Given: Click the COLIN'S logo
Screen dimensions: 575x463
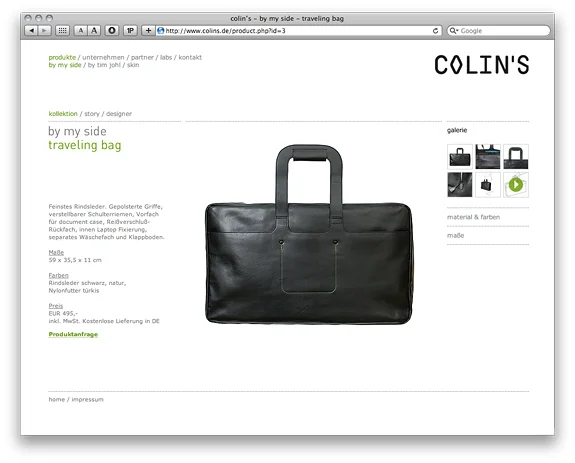Looking at the screenshot, I should tap(482, 65).
